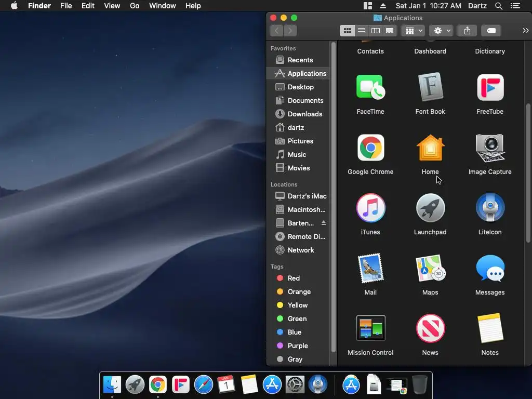Image resolution: width=532 pixels, height=399 pixels.
Task: Open the group-by arrangement dropdown
Action: pyautogui.click(x=414, y=31)
